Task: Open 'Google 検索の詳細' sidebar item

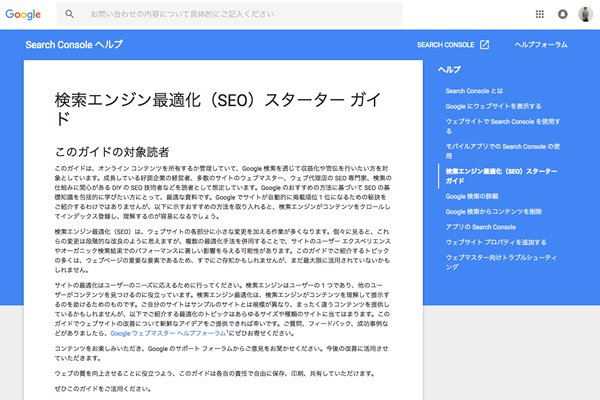Action: click(472, 196)
